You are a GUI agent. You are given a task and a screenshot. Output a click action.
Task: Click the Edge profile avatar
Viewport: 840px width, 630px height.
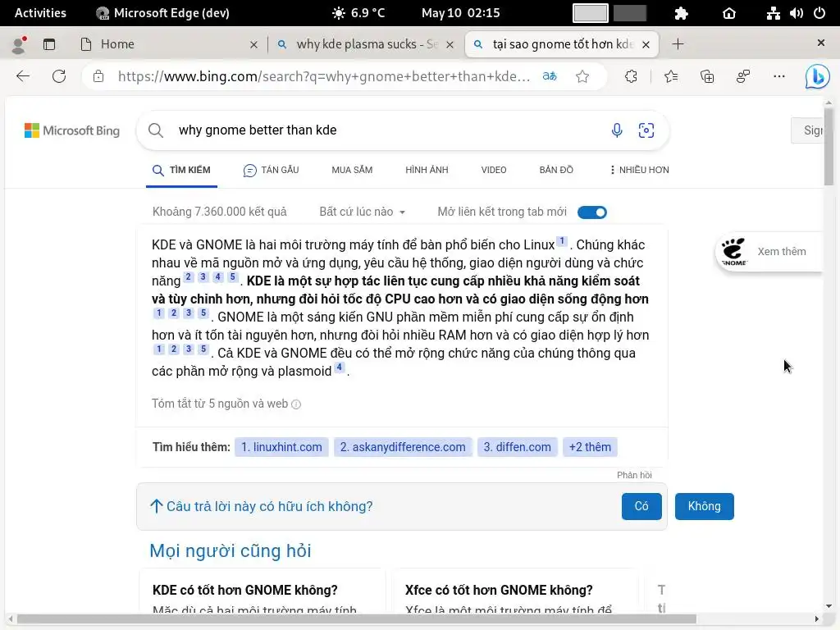(20, 44)
